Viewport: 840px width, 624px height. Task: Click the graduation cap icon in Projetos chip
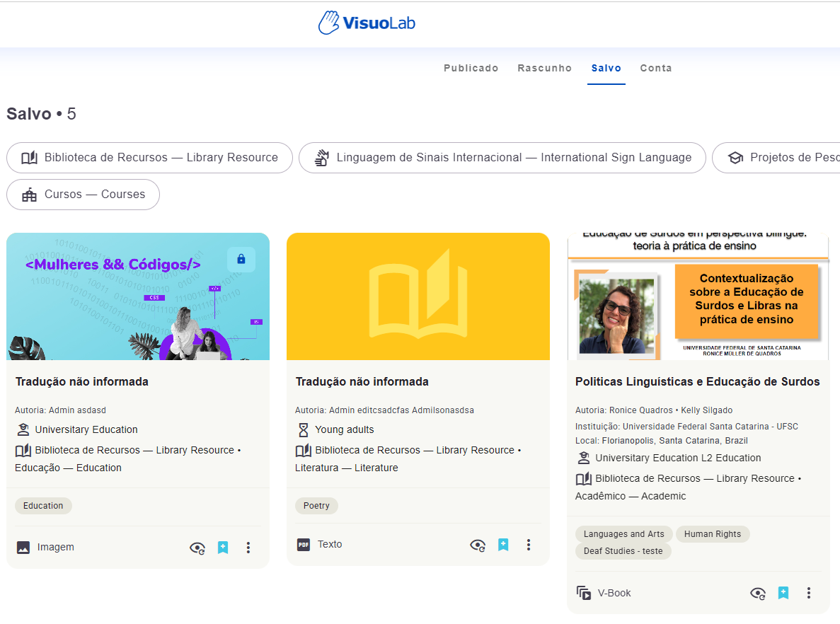[x=735, y=158]
